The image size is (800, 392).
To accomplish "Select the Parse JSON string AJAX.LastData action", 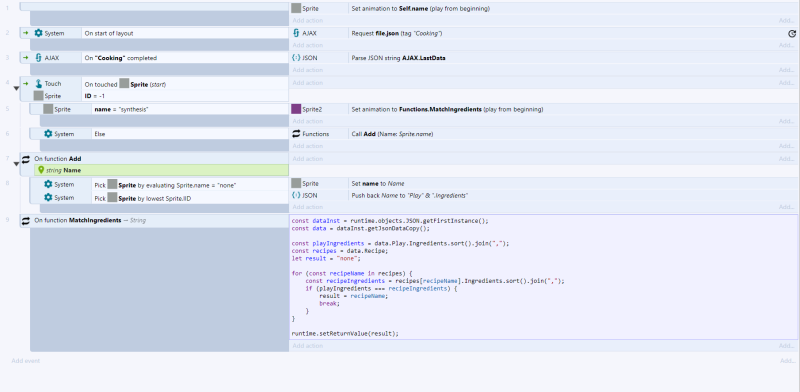I will [573, 58].
